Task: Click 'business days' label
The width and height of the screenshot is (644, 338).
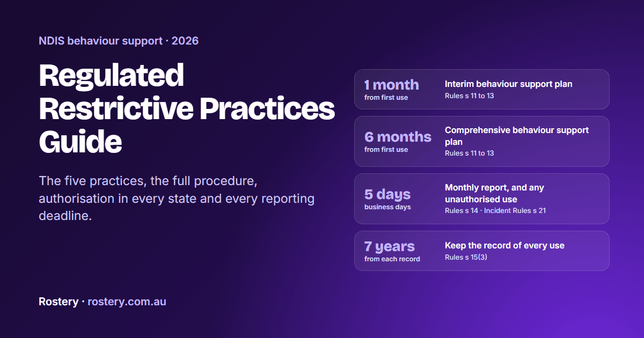Action: [x=387, y=207]
